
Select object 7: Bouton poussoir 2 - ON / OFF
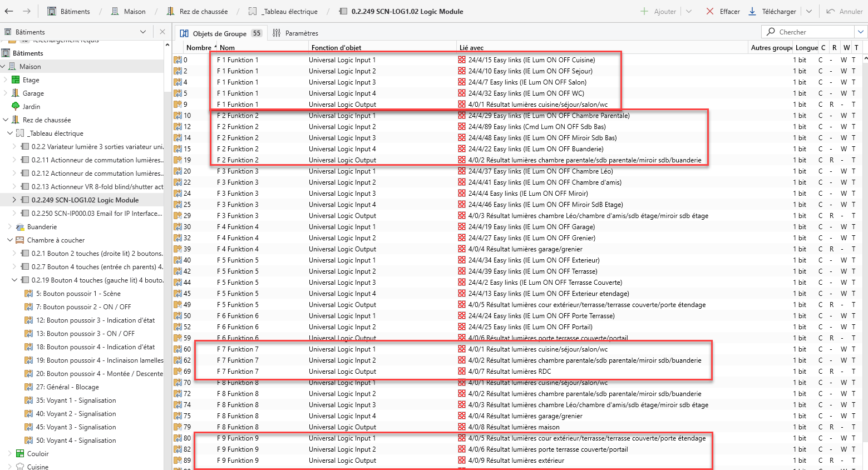pos(83,307)
